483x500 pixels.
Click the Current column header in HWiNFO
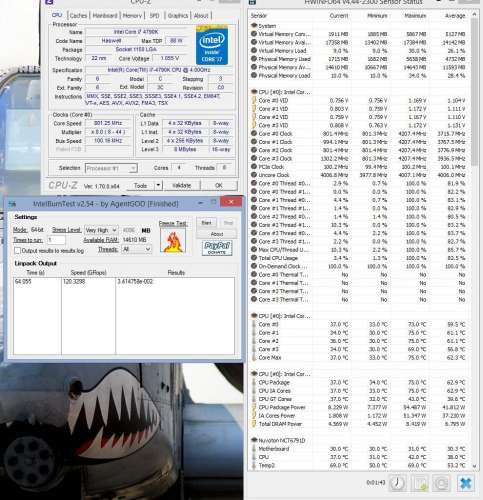tap(339, 16)
